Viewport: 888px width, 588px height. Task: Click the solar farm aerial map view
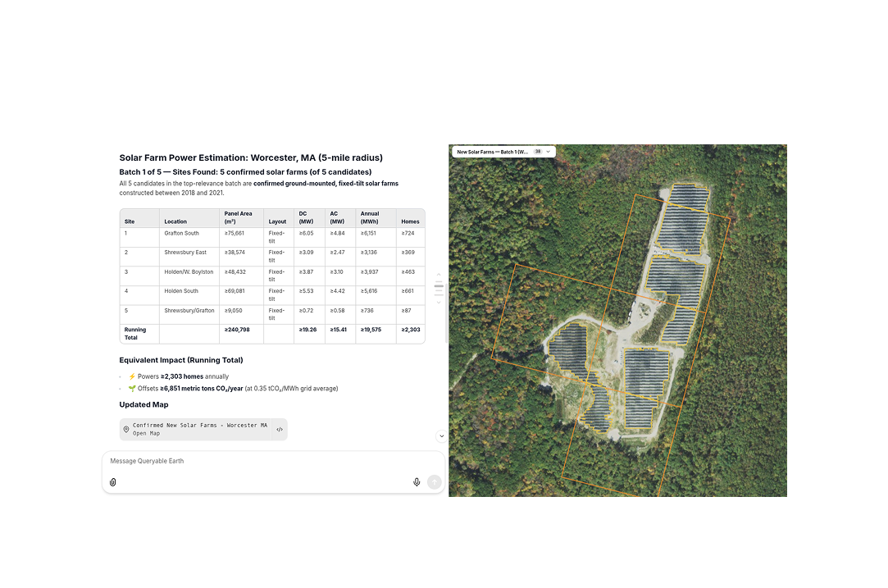pos(617,321)
